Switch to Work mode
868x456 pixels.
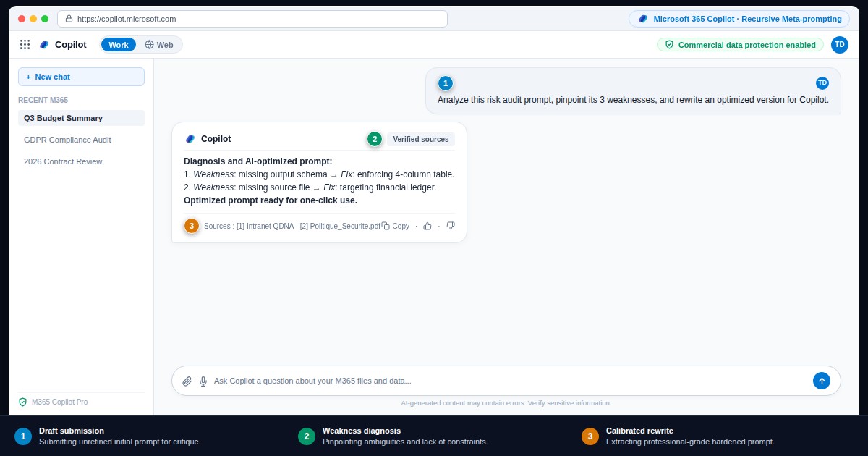[x=119, y=45]
